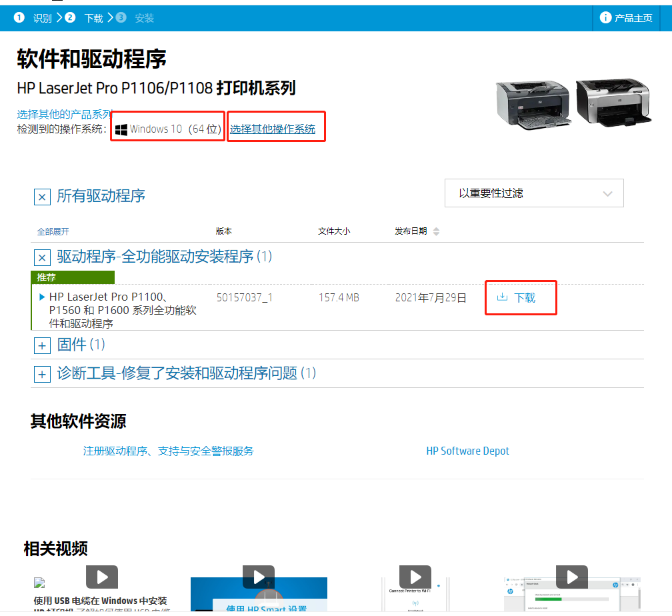Click the step 2 下载 breadcrumb

pos(85,18)
